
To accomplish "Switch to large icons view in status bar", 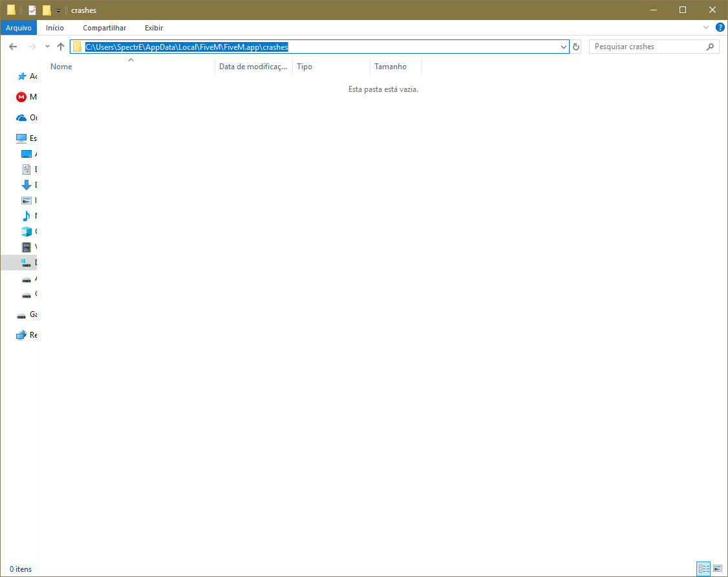I will point(718,568).
